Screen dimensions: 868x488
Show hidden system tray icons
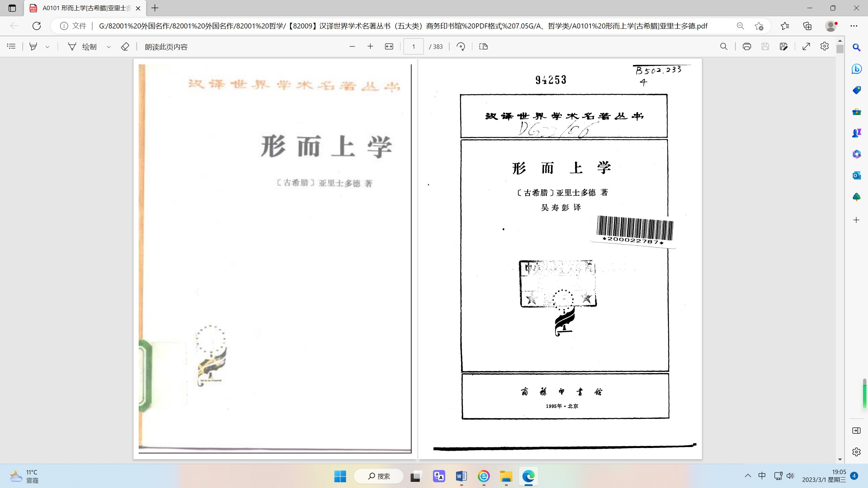tap(748, 476)
